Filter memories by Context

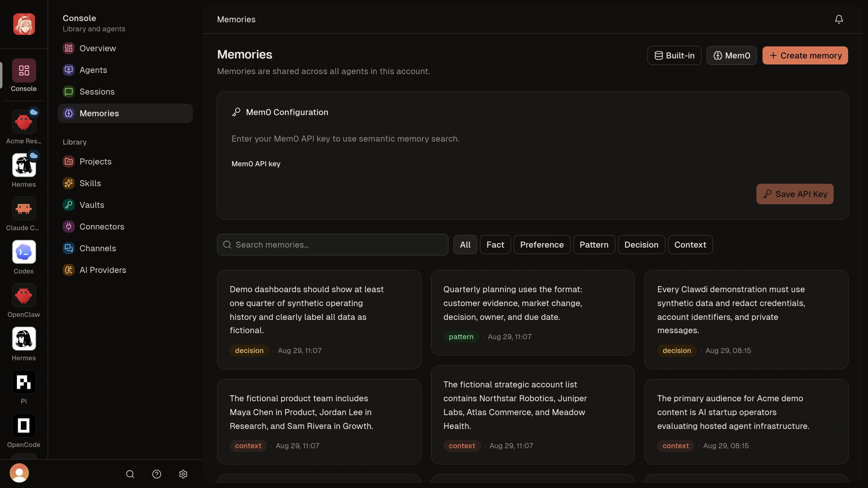tap(690, 245)
